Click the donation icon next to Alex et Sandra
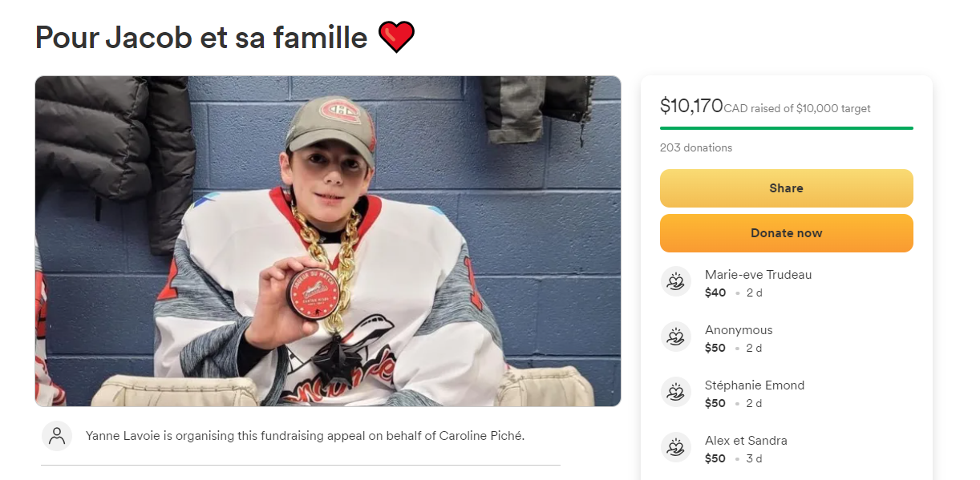This screenshot has width=980, height=480. click(x=676, y=448)
